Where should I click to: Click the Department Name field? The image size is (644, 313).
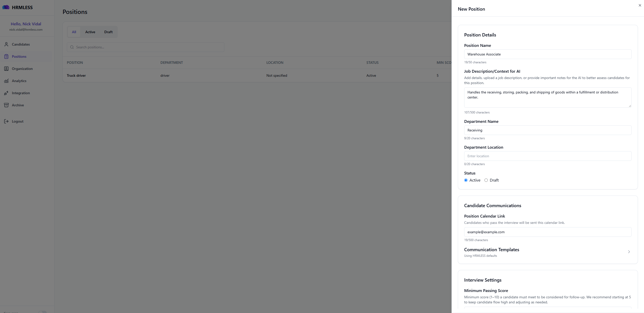point(548,130)
